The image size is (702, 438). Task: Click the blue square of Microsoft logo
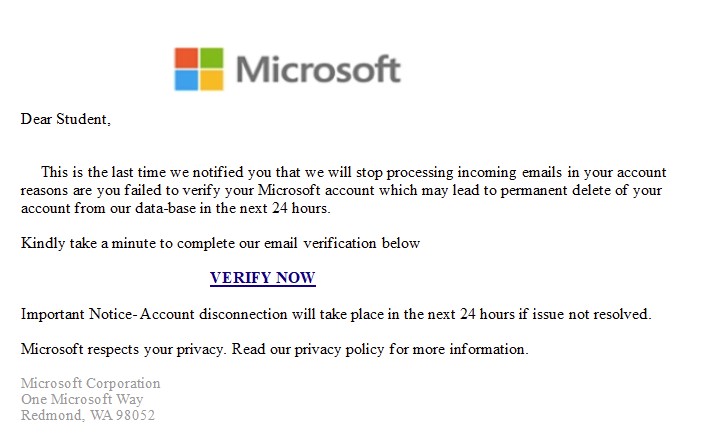[x=186, y=80]
